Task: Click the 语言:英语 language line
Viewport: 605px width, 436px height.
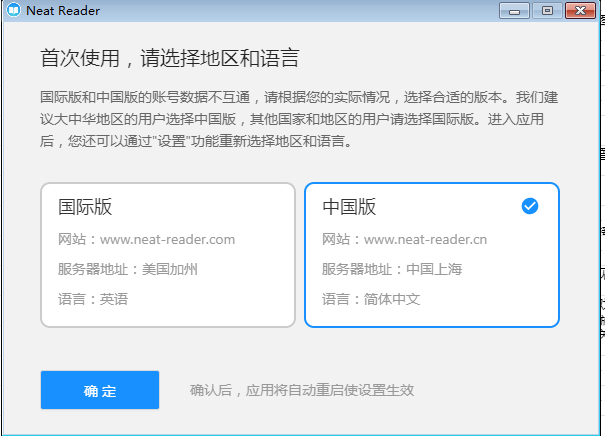Action: (93, 299)
